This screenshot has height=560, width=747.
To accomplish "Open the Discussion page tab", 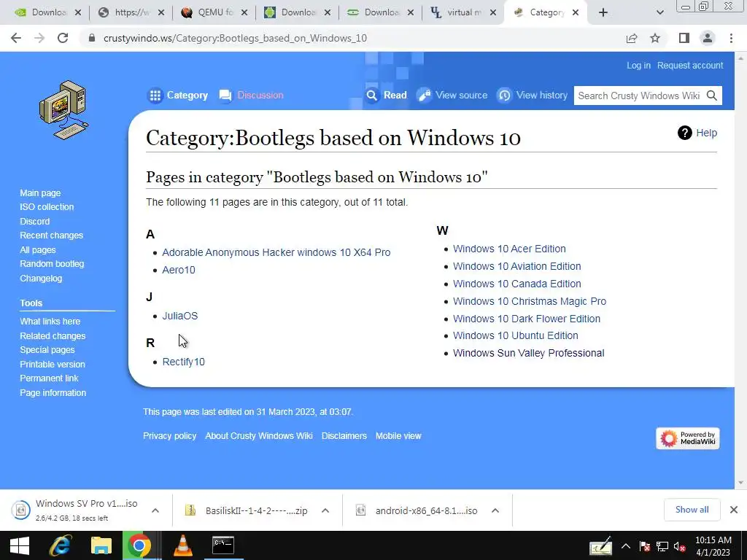I will click(251, 96).
